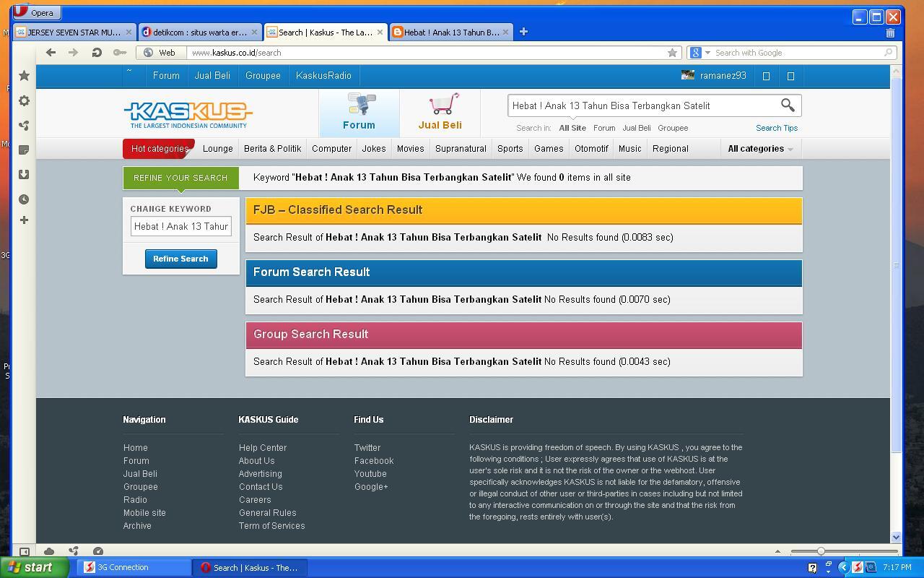This screenshot has width=924, height=578.
Task: Click the page zoom slider handle
Action: coord(821,551)
